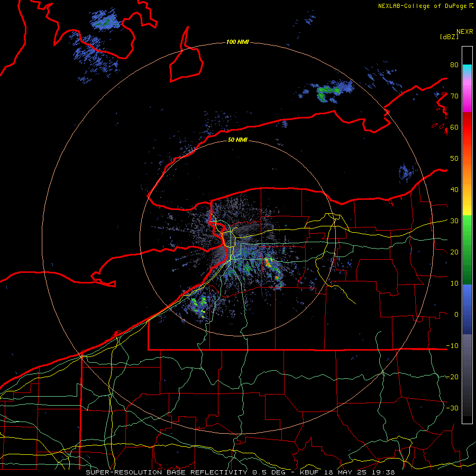Click the blue segment of the color bar
Image resolution: width=476 pixels, height=476 pixels.
click(x=467, y=309)
